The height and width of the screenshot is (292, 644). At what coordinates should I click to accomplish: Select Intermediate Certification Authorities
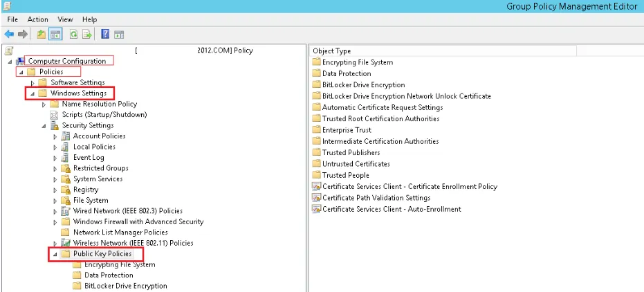(x=380, y=141)
